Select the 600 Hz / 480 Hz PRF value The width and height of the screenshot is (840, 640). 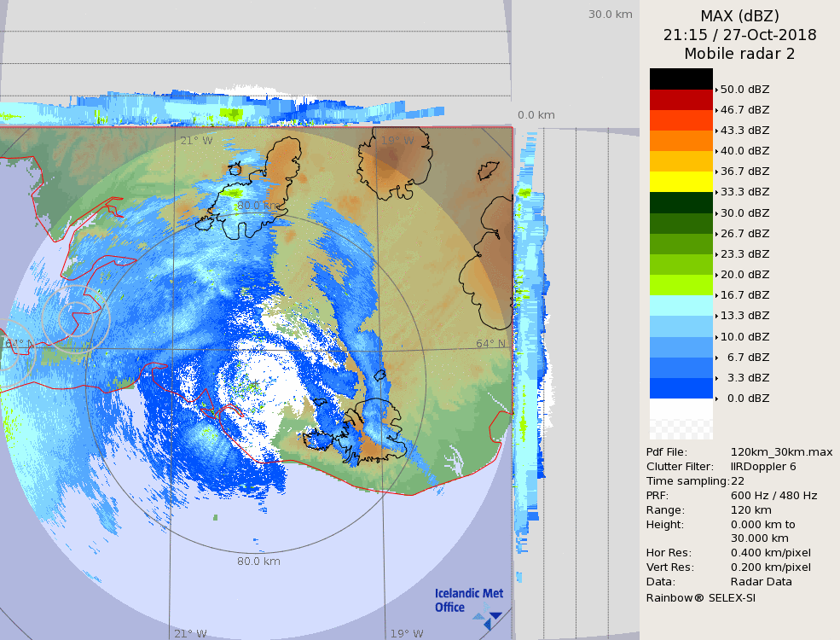[x=773, y=496]
